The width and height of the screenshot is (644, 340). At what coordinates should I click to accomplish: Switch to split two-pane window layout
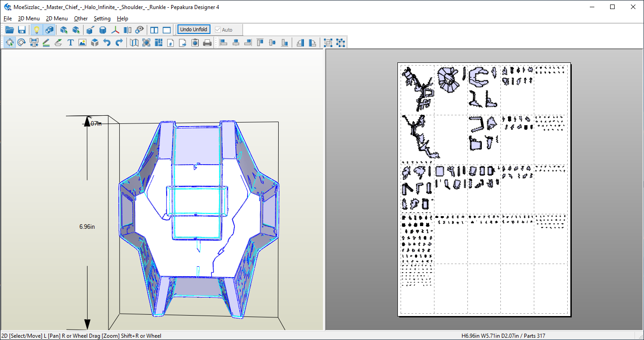click(154, 30)
